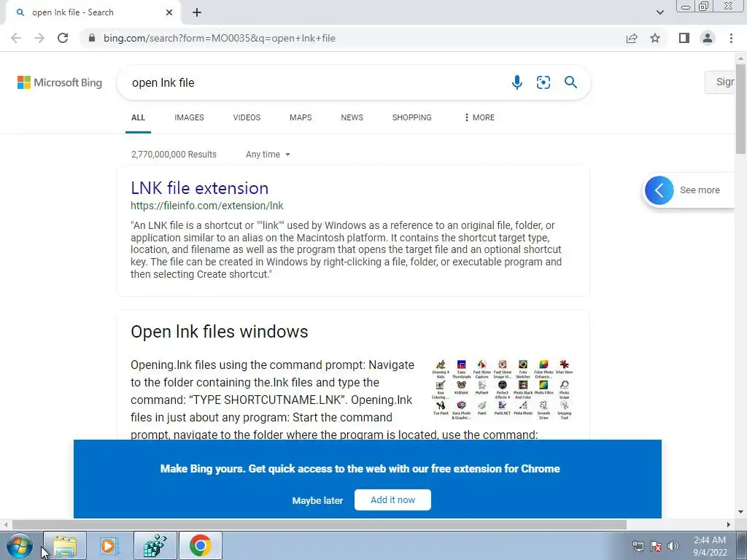Image resolution: width=747 pixels, height=560 pixels.
Task: Open the Action Center flag icon
Action: tap(656, 546)
